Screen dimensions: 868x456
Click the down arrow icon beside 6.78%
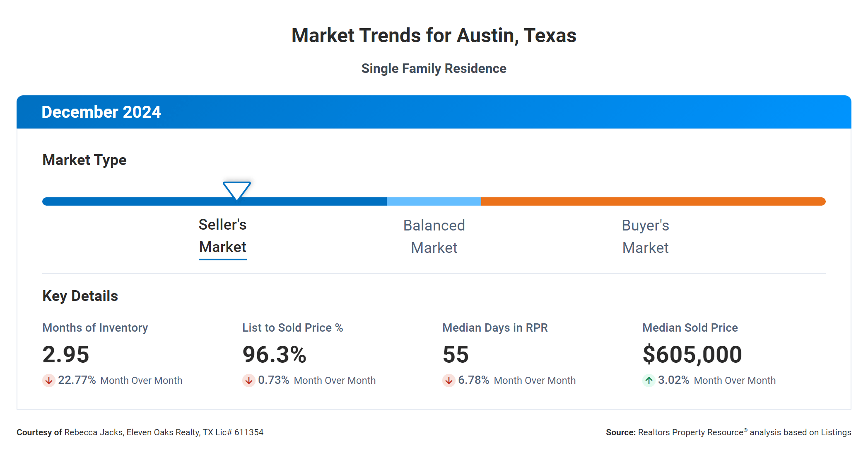449,380
